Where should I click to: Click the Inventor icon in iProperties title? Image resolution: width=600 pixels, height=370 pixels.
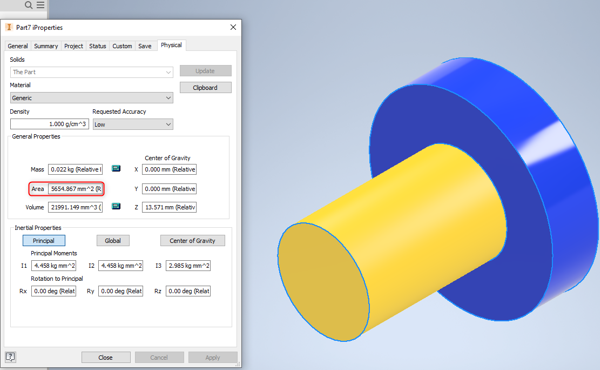coord(9,27)
